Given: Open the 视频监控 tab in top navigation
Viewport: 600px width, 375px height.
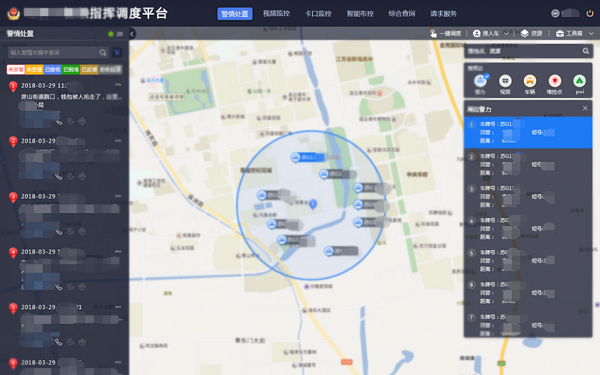Looking at the screenshot, I should [276, 14].
